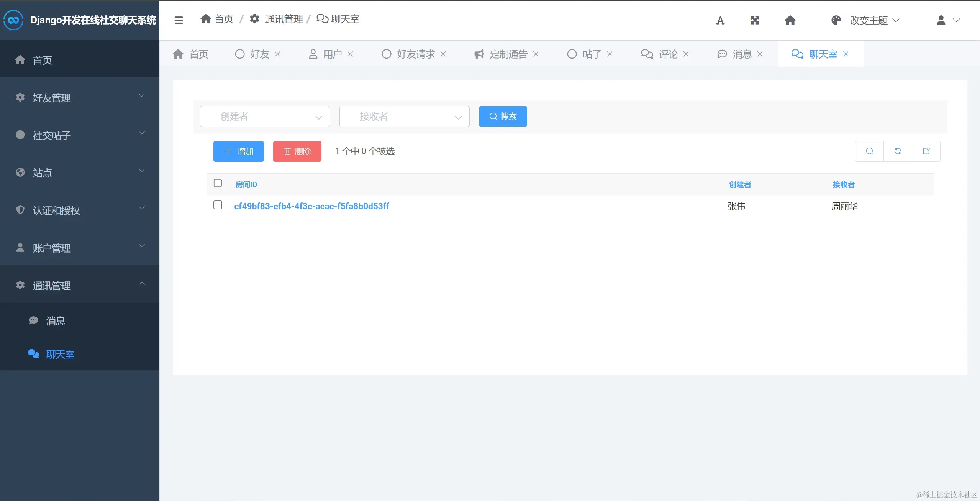Open the 创建者 filter dropdown
The height and width of the screenshot is (501, 980).
point(265,117)
